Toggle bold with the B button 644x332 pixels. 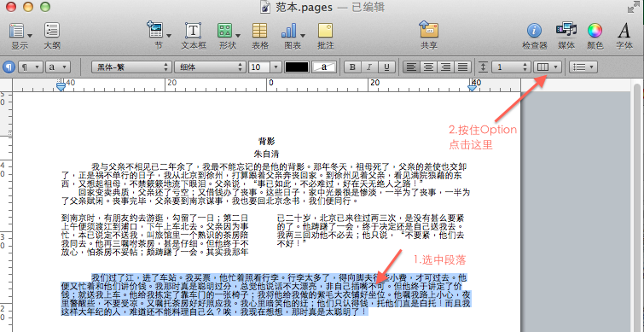click(x=352, y=67)
